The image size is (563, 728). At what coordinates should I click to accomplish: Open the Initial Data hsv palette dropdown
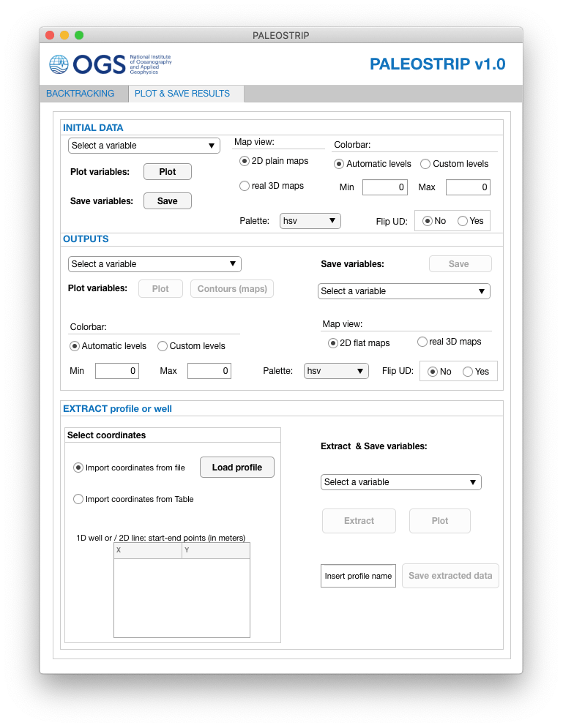(310, 221)
